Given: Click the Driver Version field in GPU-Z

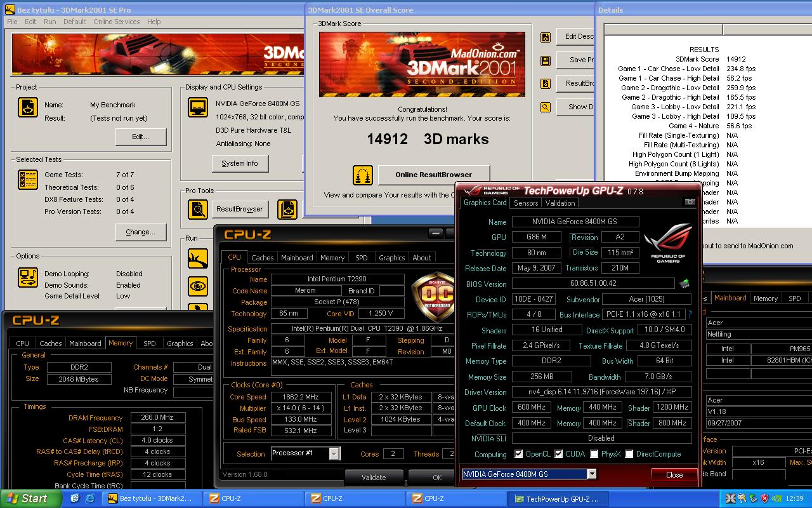Looking at the screenshot, I should tap(601, 392).
